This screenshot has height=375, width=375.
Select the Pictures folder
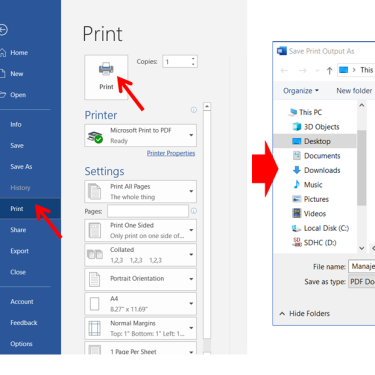point(310,199)
